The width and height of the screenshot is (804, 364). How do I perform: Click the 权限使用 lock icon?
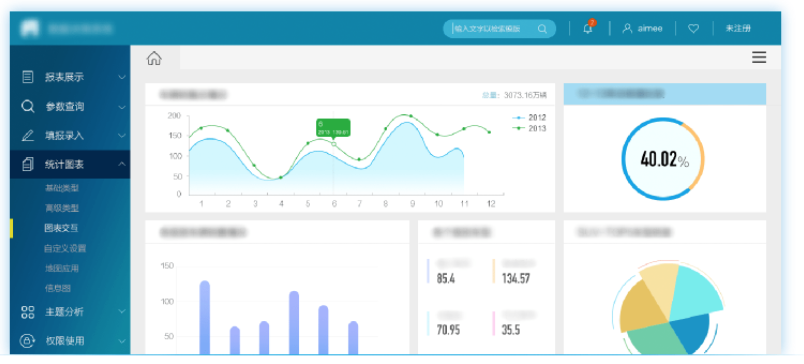pos(28,341)
